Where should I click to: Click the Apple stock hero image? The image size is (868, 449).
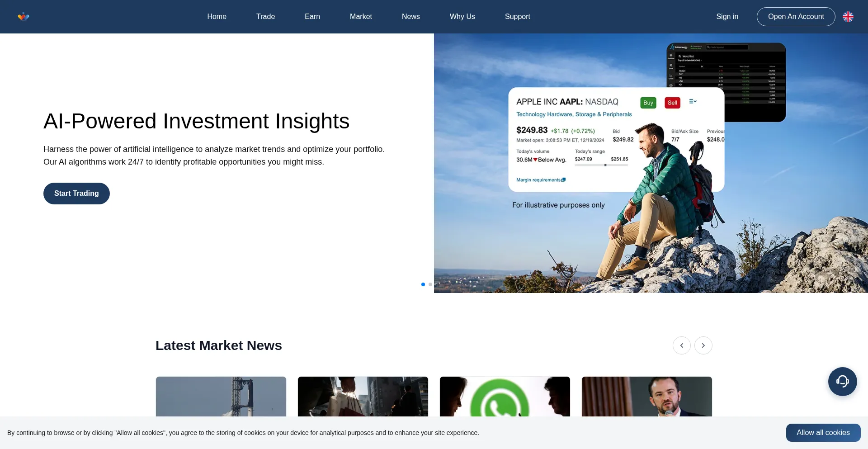(651, 163)
